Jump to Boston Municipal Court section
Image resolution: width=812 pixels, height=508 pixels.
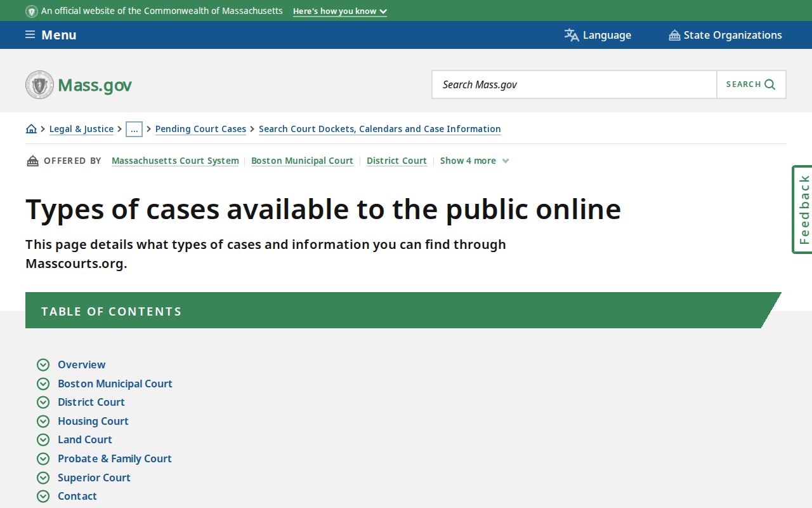coord(115,384)
